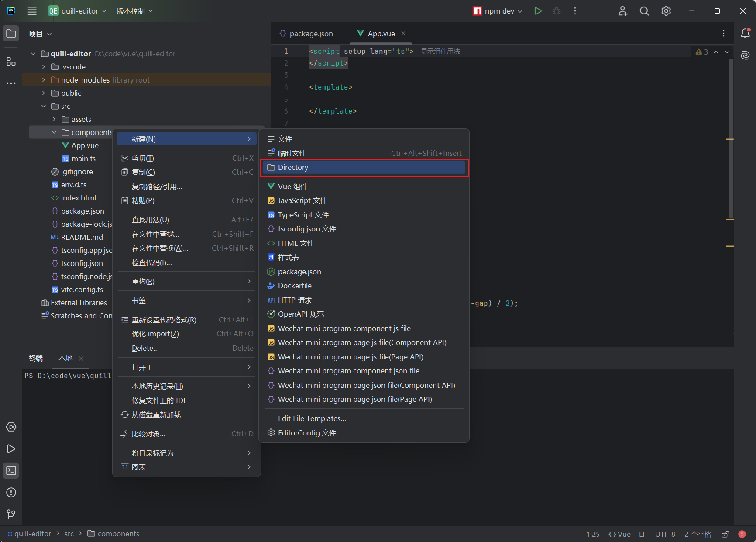Close the 本地 terminal tab
This screenshot has width=756, height=542.
click(81, 358)
